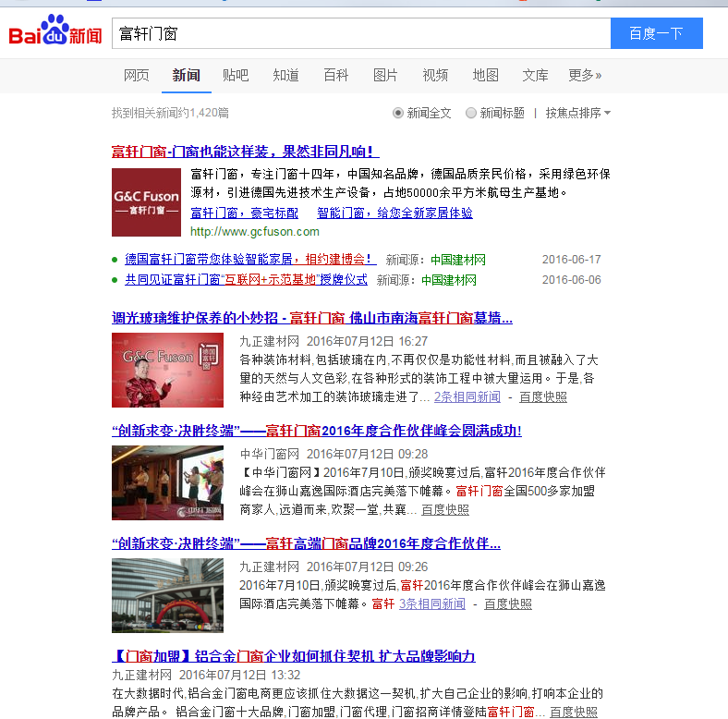Open the 文库 tab
The image size is (728, 719).
535,75
